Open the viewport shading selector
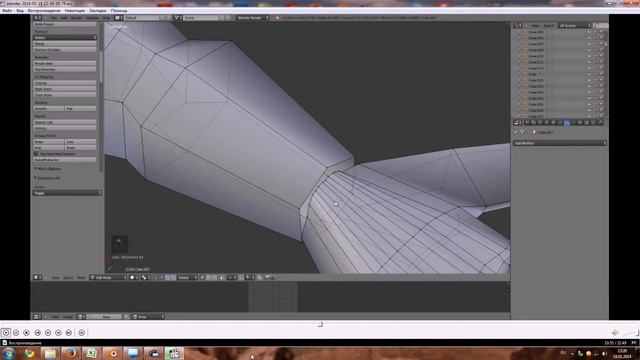This screenshot has height=360, width=640. pos(133,278)
